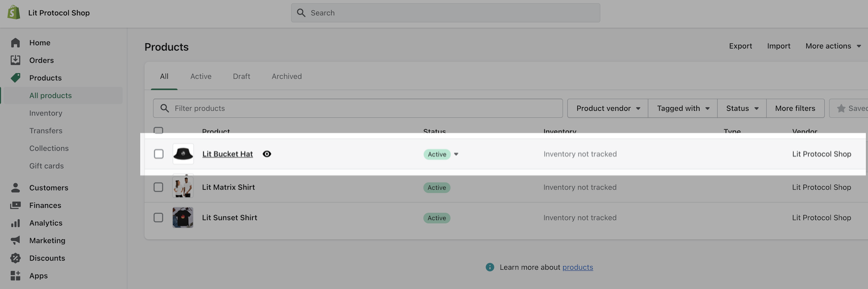Open Gift cards submenu item

[46, 166]
